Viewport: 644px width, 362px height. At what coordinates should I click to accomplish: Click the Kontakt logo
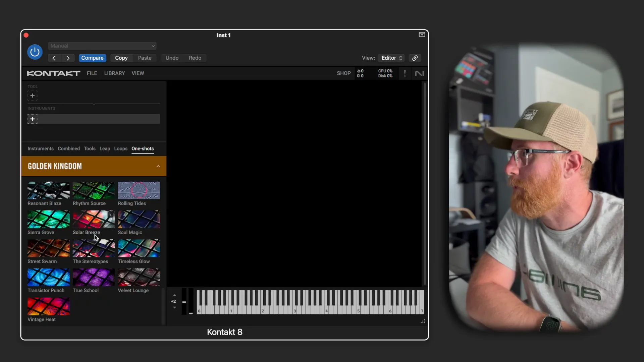pyautogui.click(x=54, y=73)
